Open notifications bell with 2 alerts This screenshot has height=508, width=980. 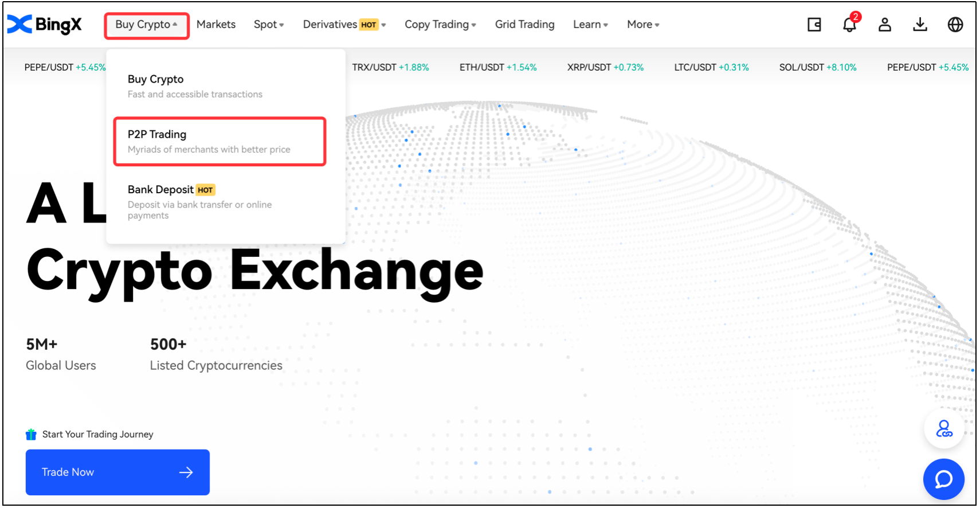point(849,25)
